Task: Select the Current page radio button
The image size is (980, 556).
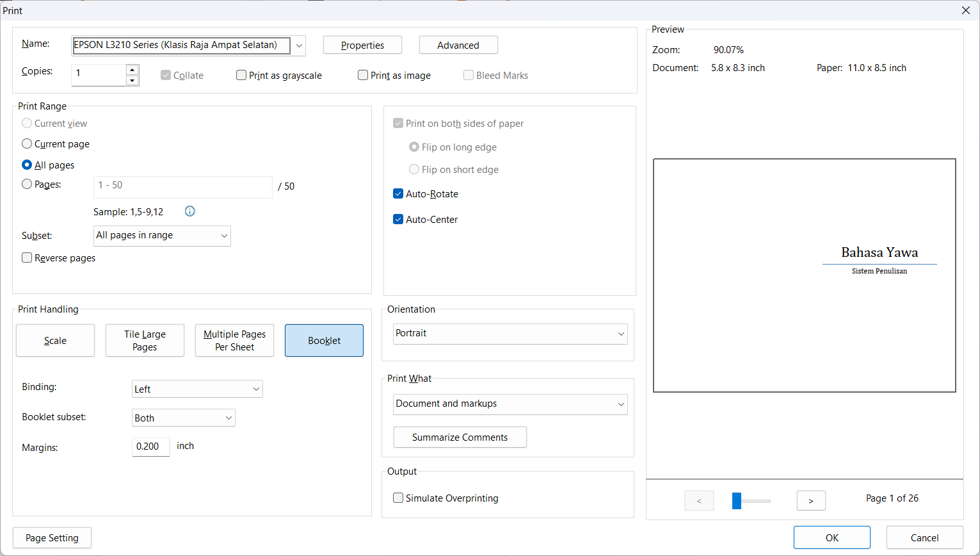Action: tap(27, 143)
